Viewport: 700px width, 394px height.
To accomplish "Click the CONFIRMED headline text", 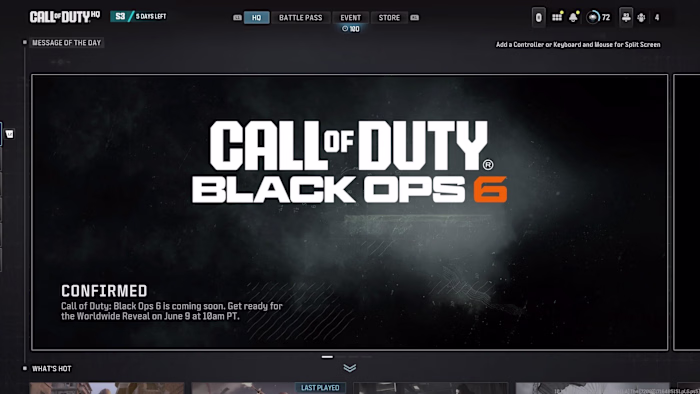I will pos(104,291).
